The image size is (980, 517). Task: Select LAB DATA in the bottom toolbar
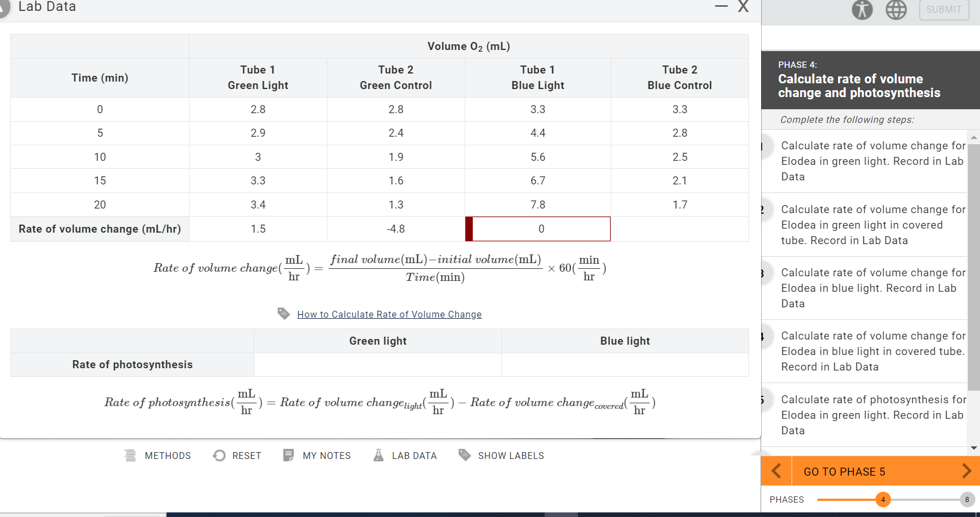pyautogui.click(x=414, y=455)
